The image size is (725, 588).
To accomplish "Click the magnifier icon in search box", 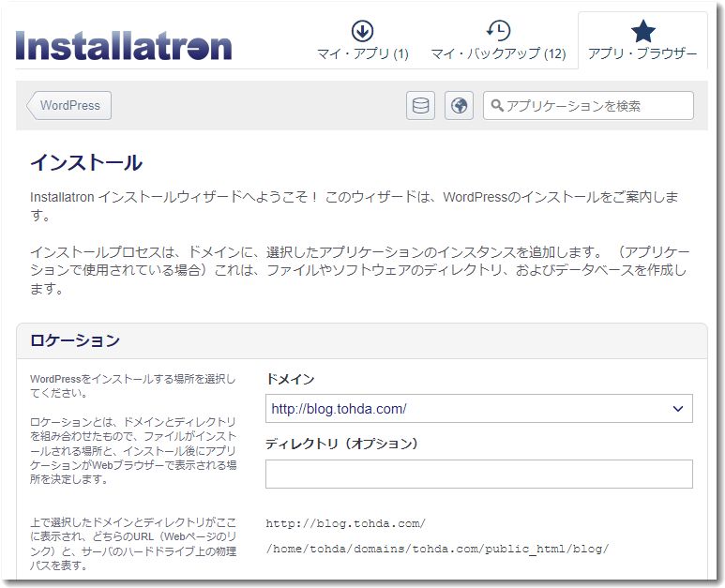I will [x=497, y=105].
